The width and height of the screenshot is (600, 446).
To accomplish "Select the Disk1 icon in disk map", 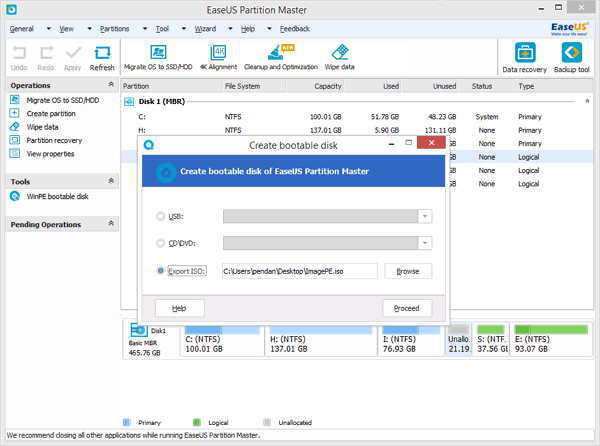I will (x=139, y=330).
